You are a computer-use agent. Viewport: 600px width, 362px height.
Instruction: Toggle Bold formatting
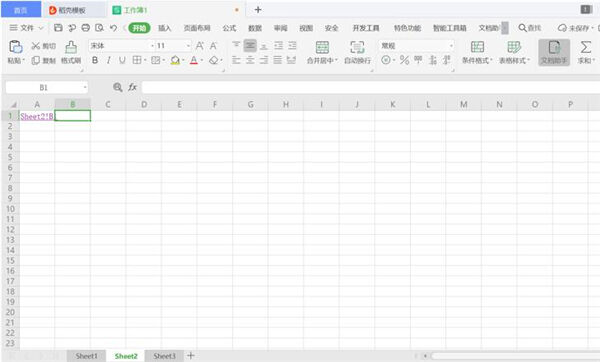click(95, 60)
